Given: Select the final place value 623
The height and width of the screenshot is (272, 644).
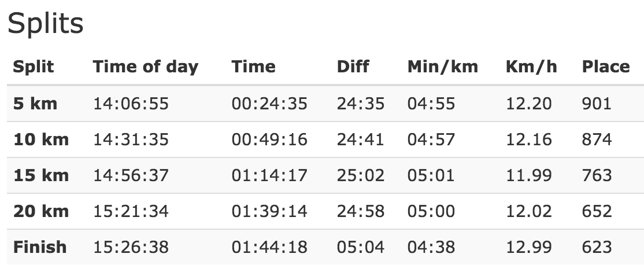Looking at the screenshot, I should tap(597, 247).
